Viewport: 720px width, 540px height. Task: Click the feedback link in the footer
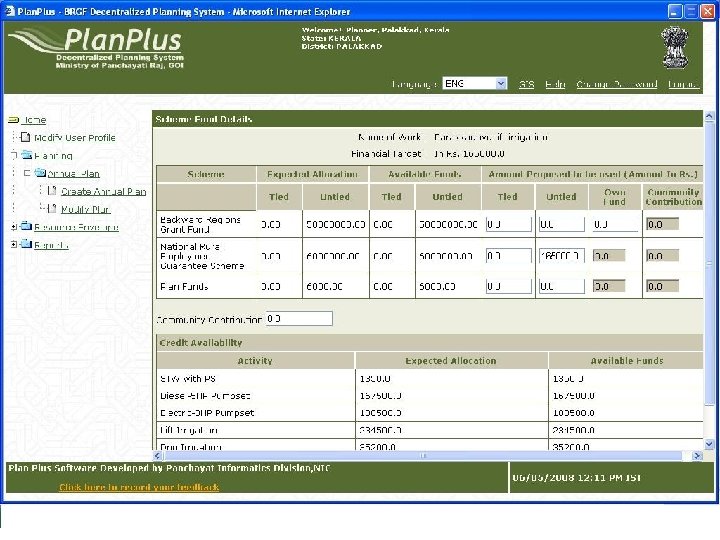point(139,487)
